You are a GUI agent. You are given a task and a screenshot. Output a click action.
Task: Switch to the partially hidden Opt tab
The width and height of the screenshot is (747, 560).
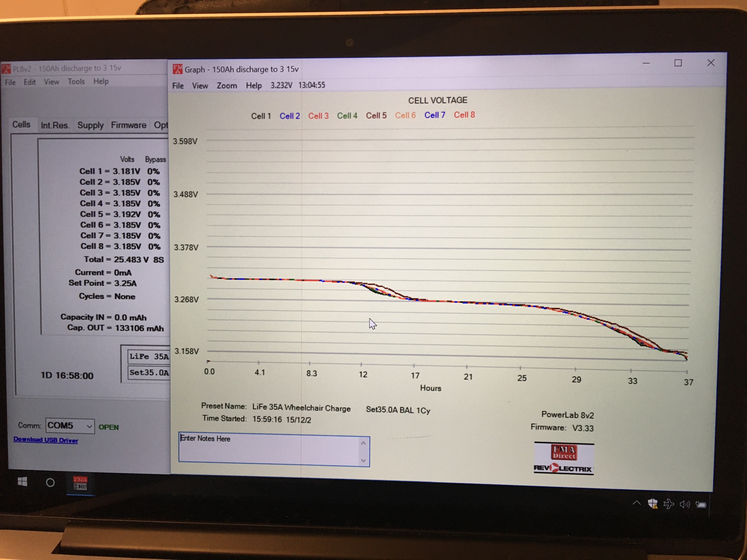pos(160,125)
